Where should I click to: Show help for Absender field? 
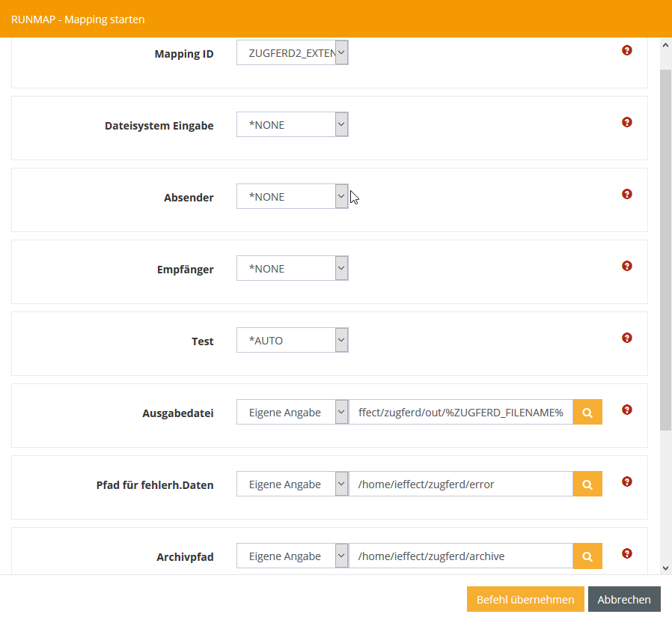coord(626,194)
